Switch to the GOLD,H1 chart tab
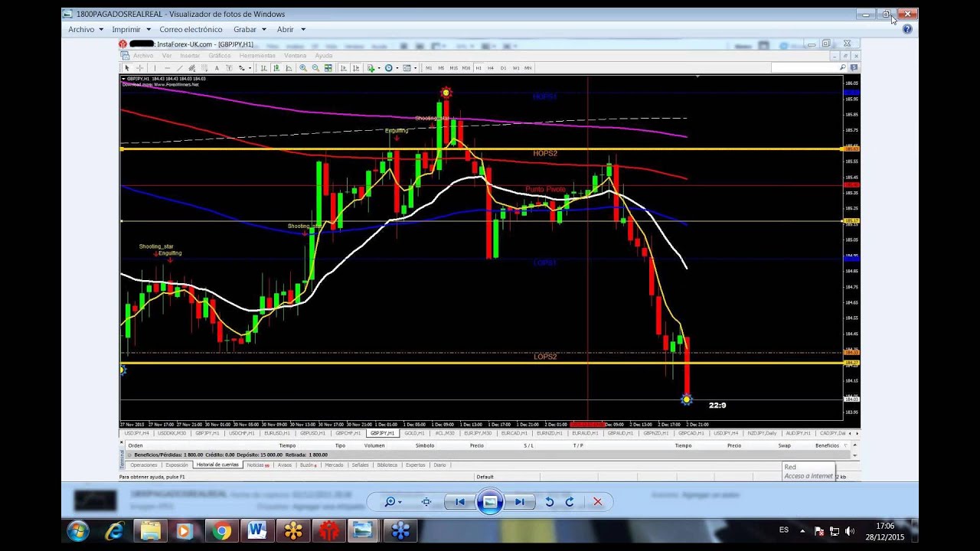980x551 pixels. click(x=414, y=433)
